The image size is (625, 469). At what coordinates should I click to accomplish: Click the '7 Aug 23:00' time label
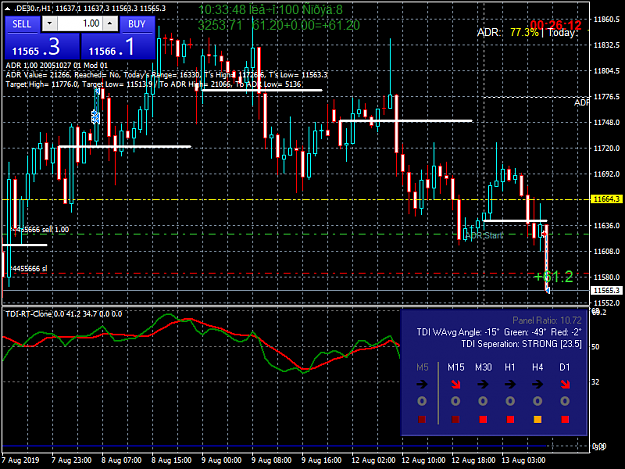tap(72, 460)
